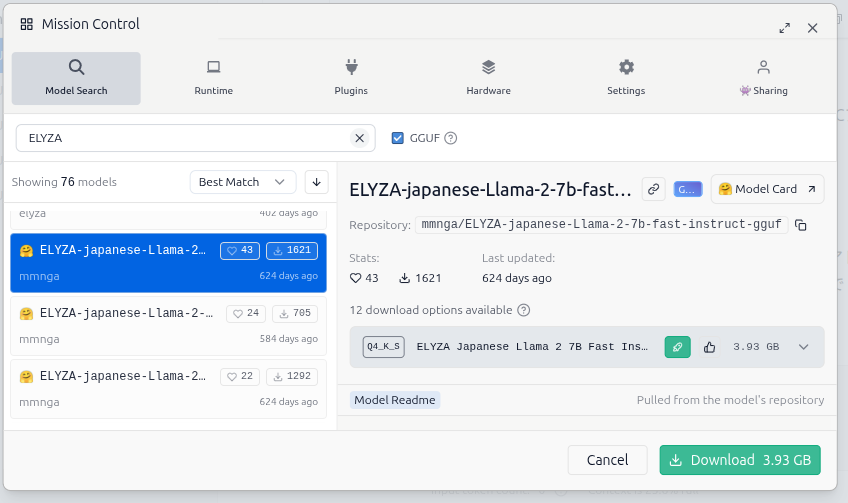Viewport: 848px width, 503px height.
Task: Click the GGUF help question icon
Action: (x=451, y=138)
